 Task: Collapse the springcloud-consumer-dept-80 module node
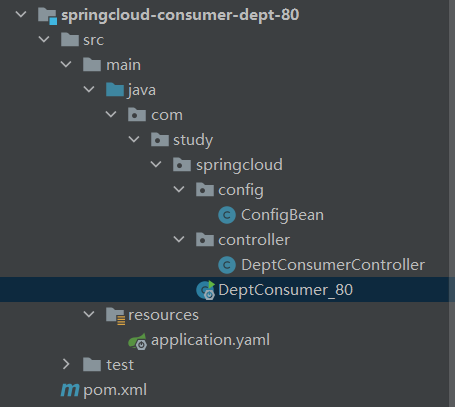tap(21, 14)
